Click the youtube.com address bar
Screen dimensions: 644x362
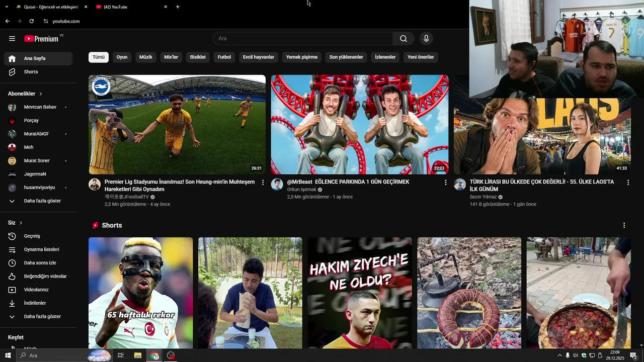pyautogui.click(x=66, y=21)
